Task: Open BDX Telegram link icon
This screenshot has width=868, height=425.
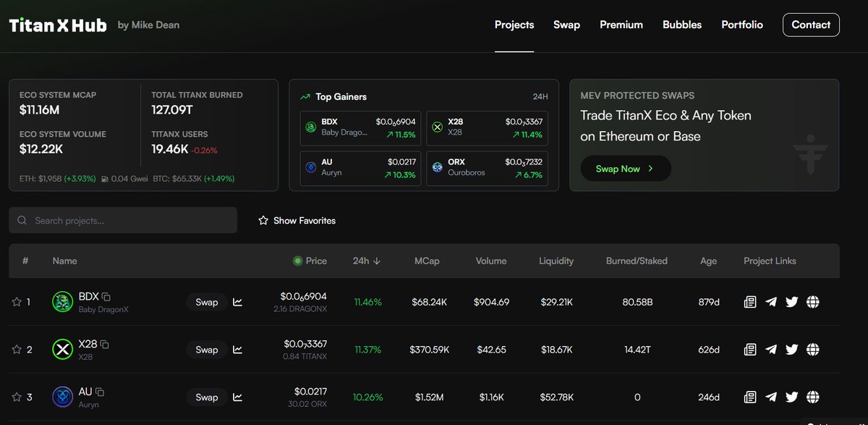Action: [x=771, y=302]
